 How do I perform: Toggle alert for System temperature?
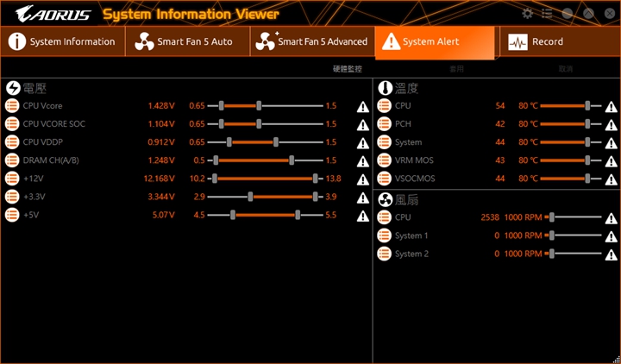[612, 143]
